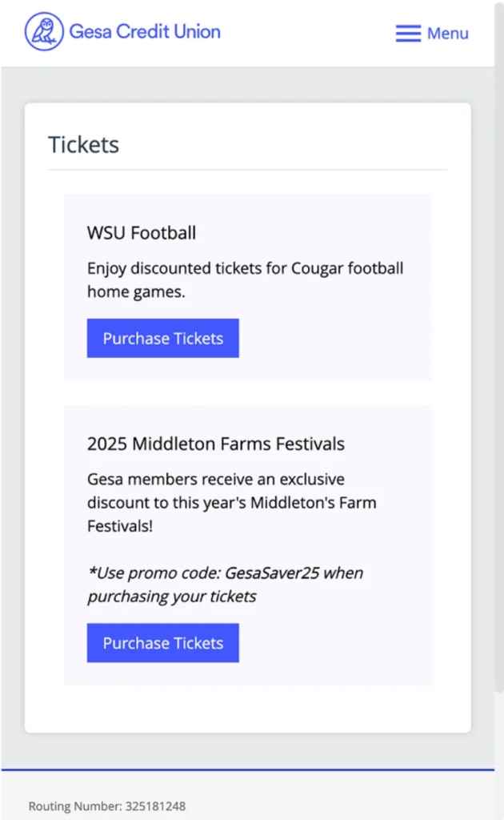
Task: Open the hamburger menu icon
Action: pyautogui.click(x=408, y=34)
